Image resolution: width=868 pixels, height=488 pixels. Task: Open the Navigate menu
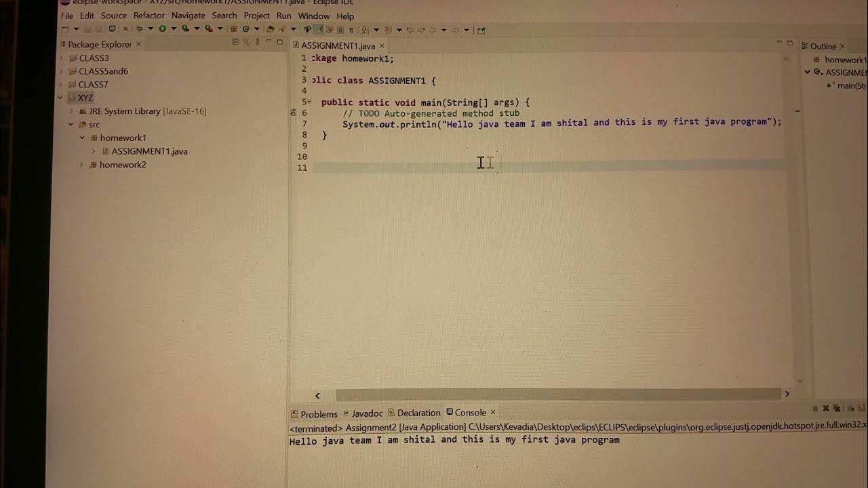point(189,16)
